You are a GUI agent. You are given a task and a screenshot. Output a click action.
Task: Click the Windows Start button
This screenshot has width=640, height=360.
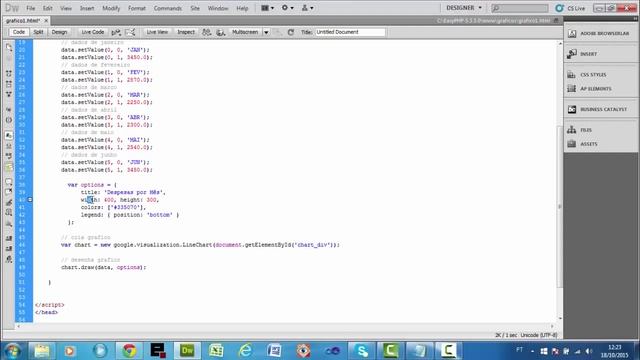click(13, 351)
